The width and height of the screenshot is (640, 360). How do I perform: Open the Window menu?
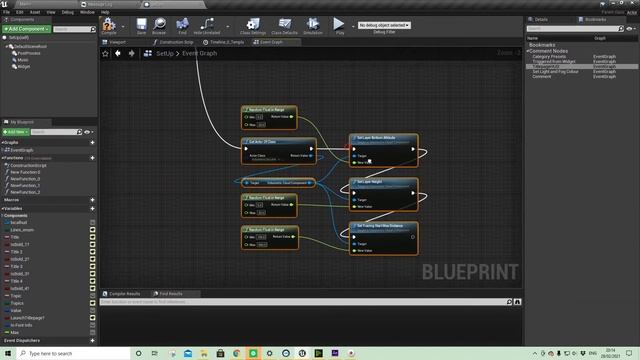pos(87,12)
